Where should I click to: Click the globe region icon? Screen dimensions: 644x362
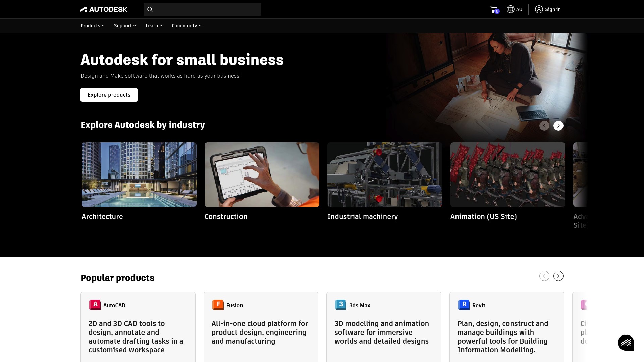[x=511, y=9]
